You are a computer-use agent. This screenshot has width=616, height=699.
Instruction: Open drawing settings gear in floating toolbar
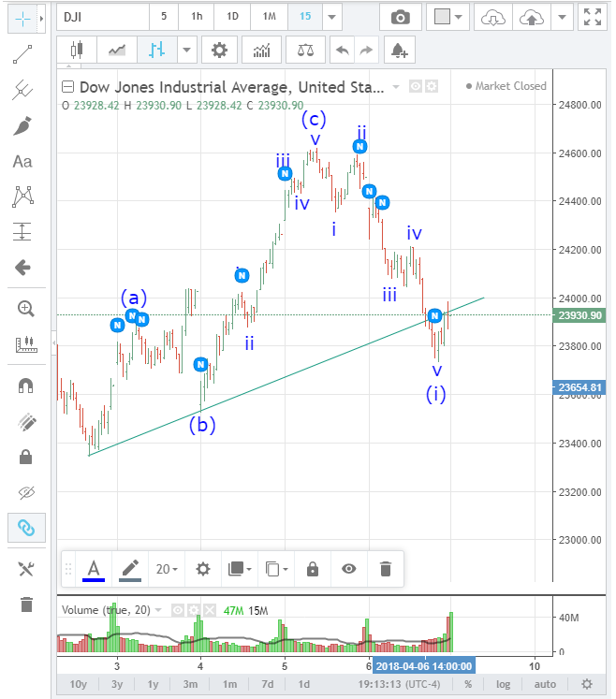203,569
